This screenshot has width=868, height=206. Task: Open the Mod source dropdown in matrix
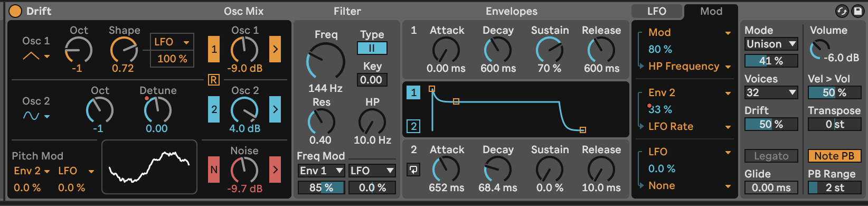pyautogui.click(x=690, y=33)
